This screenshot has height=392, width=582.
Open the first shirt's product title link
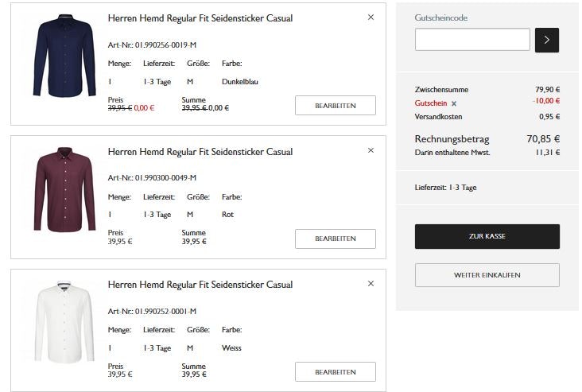pyautogui.click(x=200, y=18)
